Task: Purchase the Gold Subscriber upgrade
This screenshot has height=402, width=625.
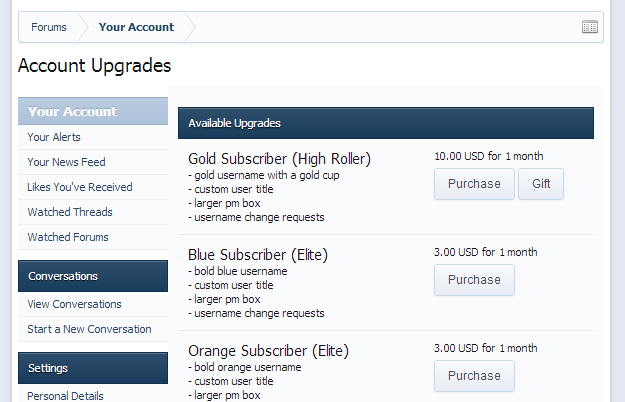Action: click(x=474, y=184)
